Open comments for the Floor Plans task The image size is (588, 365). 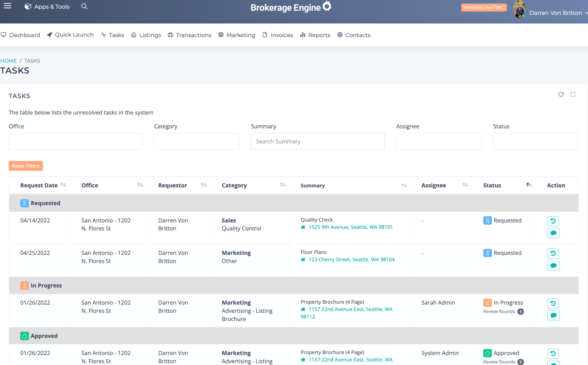(553, 266)
